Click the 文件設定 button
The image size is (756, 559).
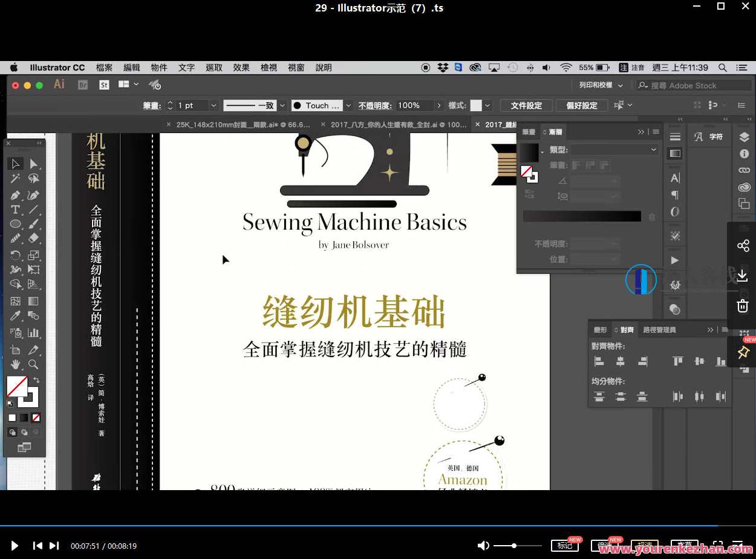click(526, 105)
